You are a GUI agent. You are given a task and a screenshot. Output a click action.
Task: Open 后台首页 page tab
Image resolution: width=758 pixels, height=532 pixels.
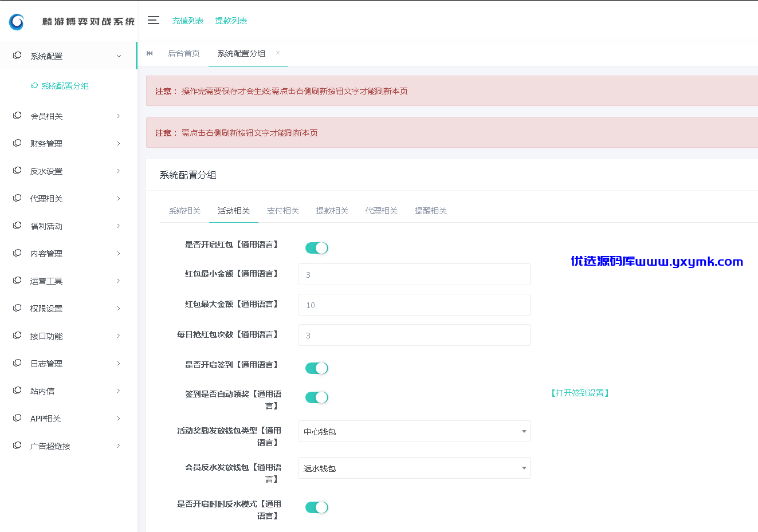coord(184,53)
